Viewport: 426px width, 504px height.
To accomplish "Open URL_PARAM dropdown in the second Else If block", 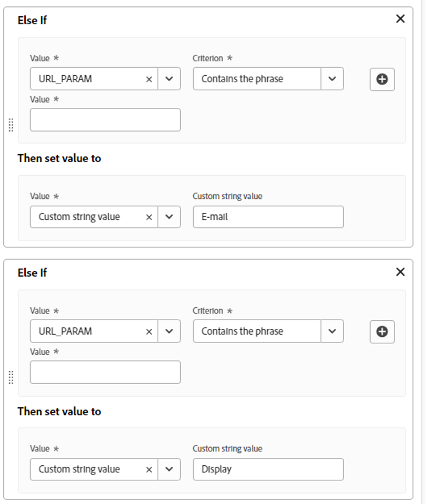I will tap(169, 332).
